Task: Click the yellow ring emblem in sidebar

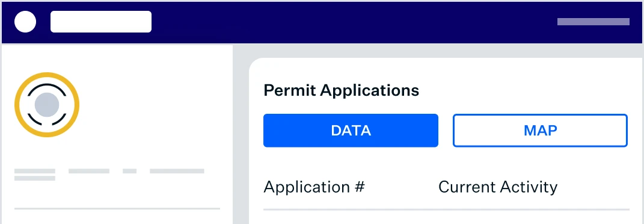Action: tap(47, 104)
